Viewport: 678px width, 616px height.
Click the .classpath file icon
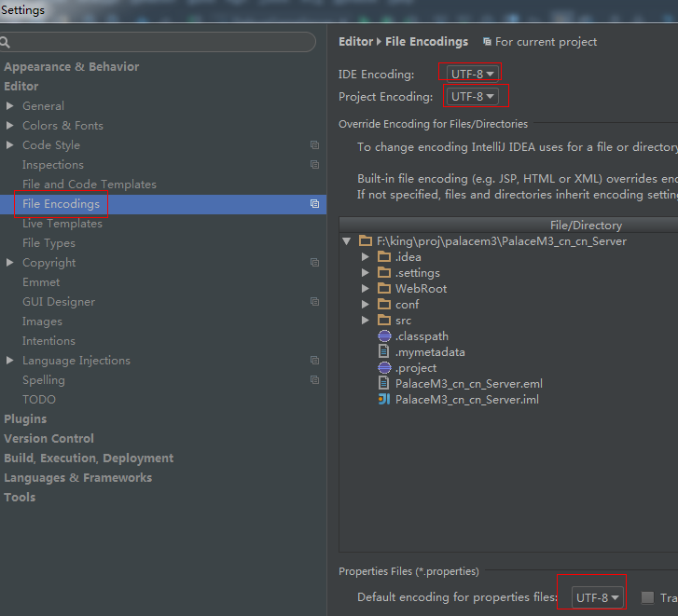tap(384, 336)
